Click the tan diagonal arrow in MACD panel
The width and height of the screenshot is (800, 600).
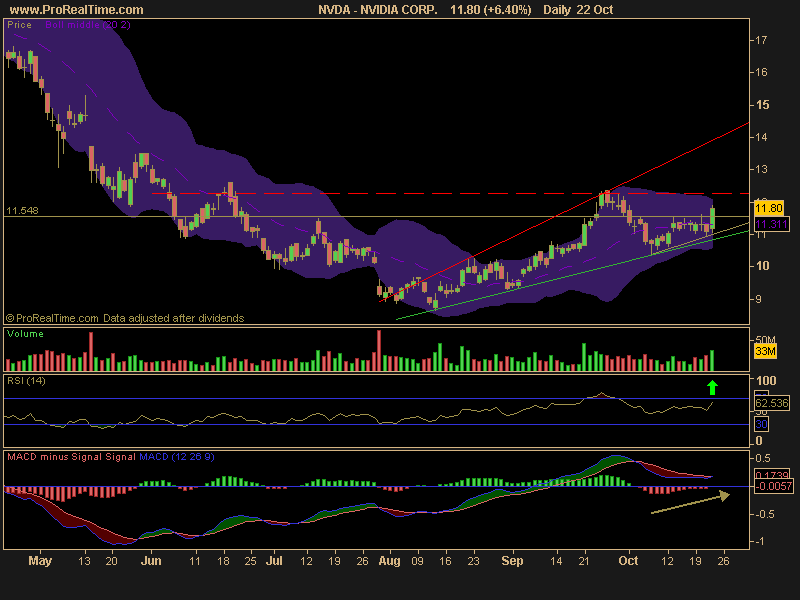pos(690,503)
